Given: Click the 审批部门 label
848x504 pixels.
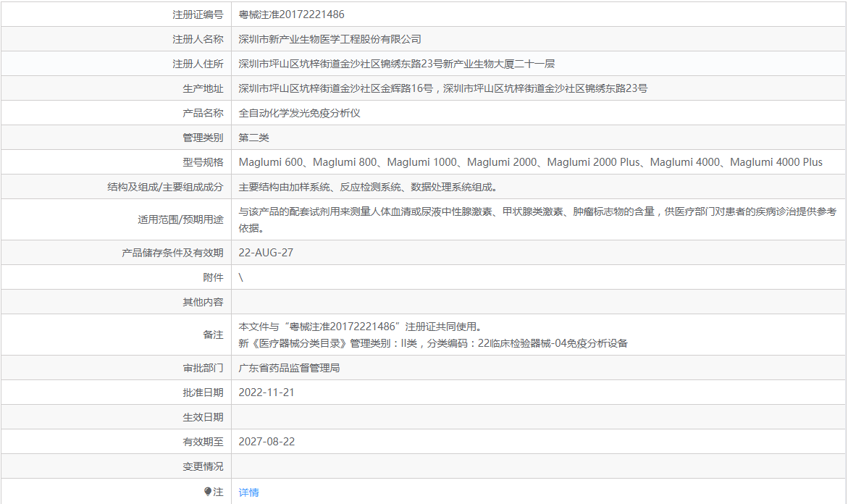Looking at the screenshot, I should [x=203, y=368].
